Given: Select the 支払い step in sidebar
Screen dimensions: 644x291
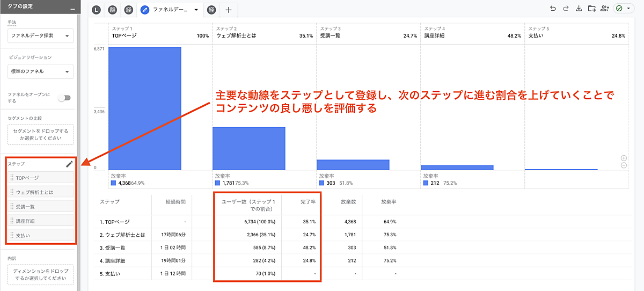Looking at the screenshot, I should (x=41, y=235).
